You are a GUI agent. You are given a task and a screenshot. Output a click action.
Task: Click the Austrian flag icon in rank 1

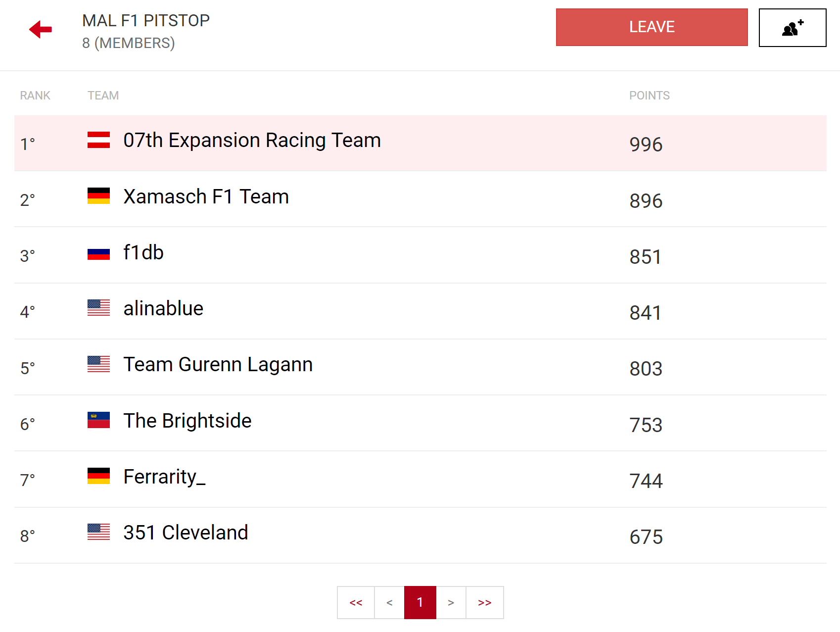tap(98, 140)
